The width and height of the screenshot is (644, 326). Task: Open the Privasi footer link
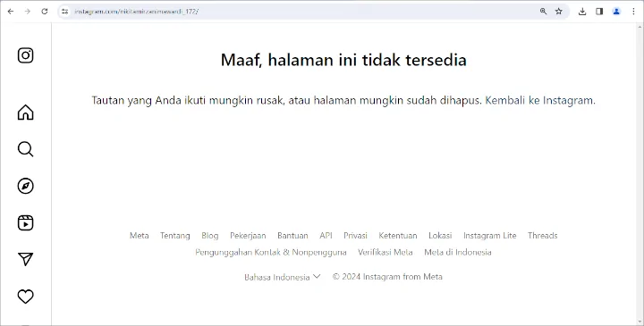(356, 236)
